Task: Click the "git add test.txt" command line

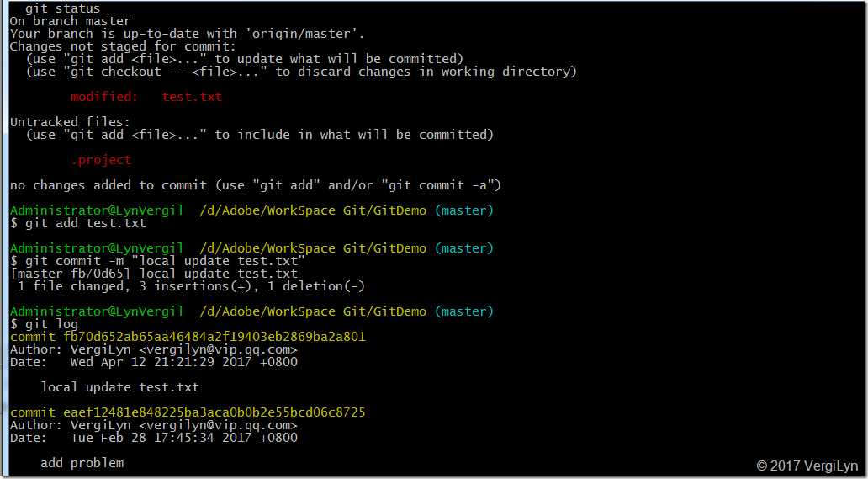Action: click(x=82, y=223)
